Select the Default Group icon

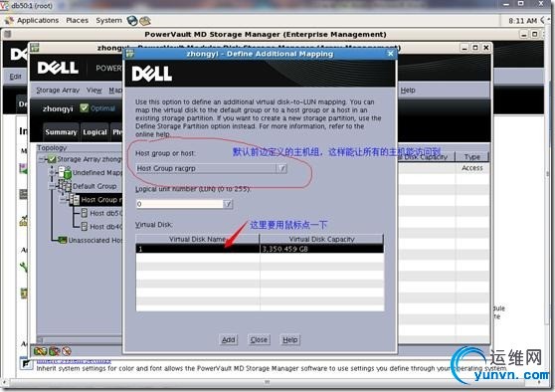click(x=65, y=186)
